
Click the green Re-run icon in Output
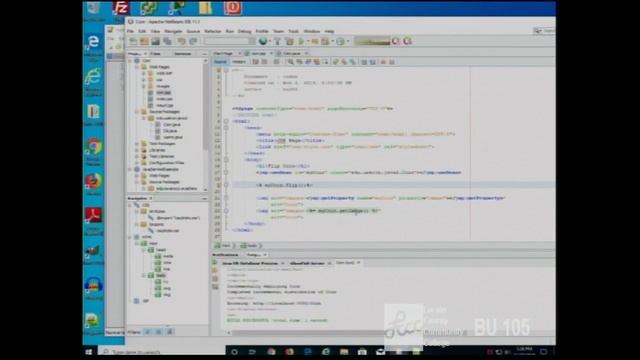(215, 263)
